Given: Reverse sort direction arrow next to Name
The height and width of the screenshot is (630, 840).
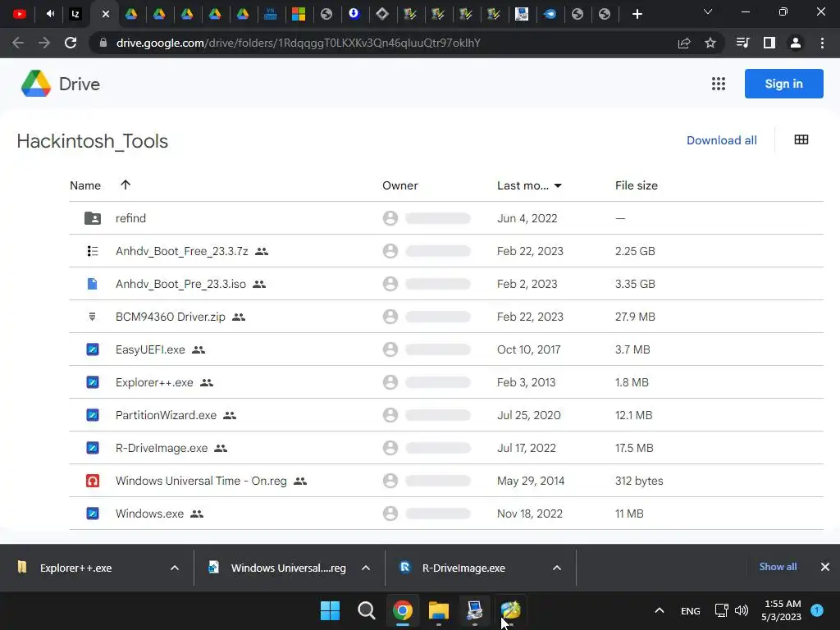Looking at the screenshot, I should point(126,185).
